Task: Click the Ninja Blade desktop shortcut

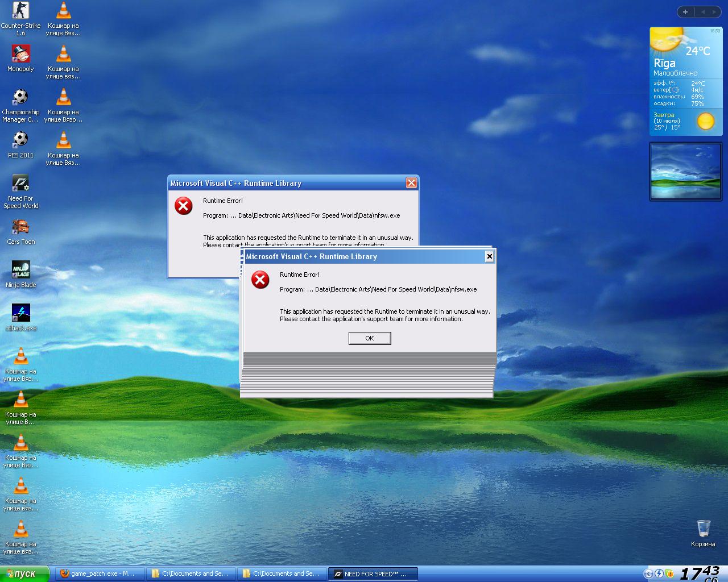Action: coord(20,274)
